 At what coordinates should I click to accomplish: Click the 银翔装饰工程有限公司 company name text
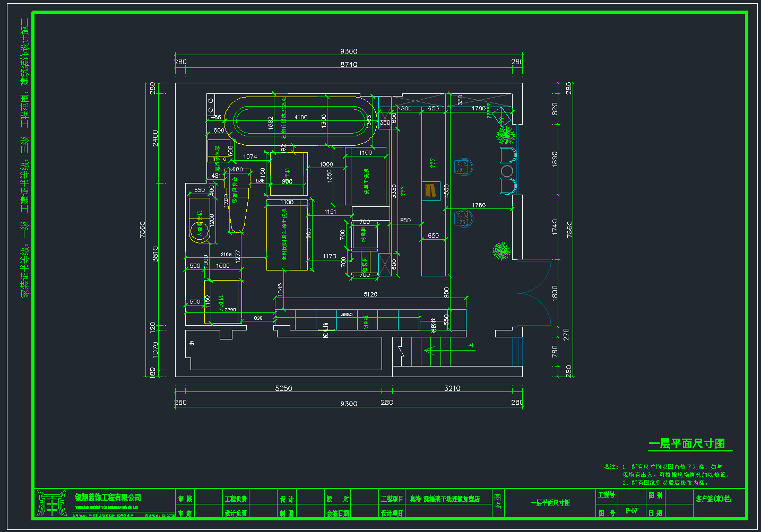108,498
